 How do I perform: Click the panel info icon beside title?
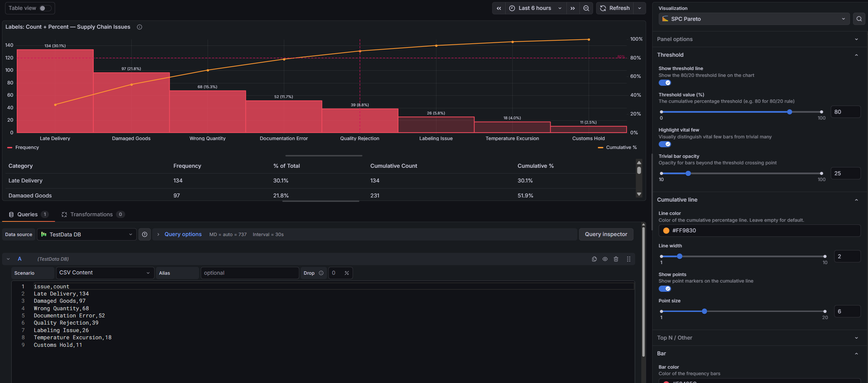(x=140, y=27)
